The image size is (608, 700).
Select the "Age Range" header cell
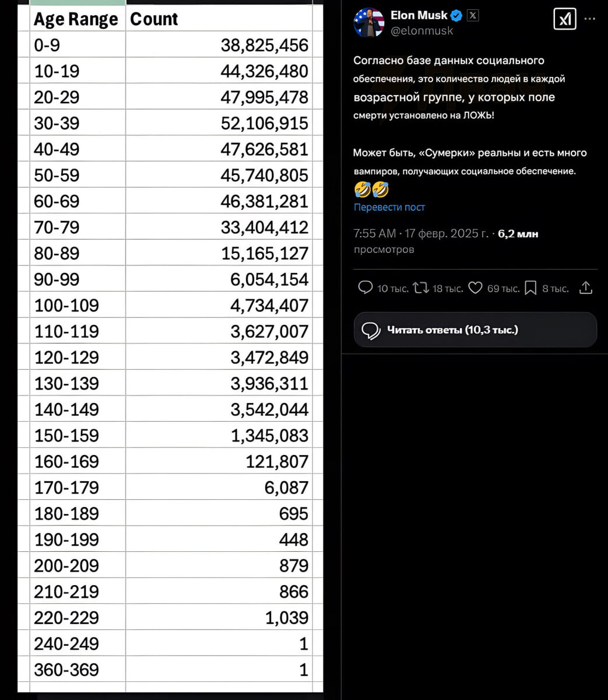click(x=76, y=19)
